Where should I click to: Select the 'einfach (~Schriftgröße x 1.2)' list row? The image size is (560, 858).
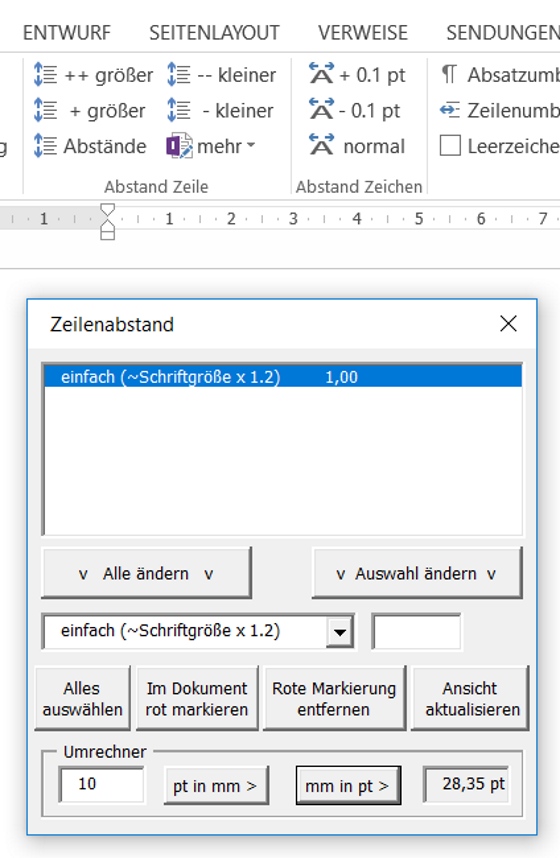pos(283,377)
